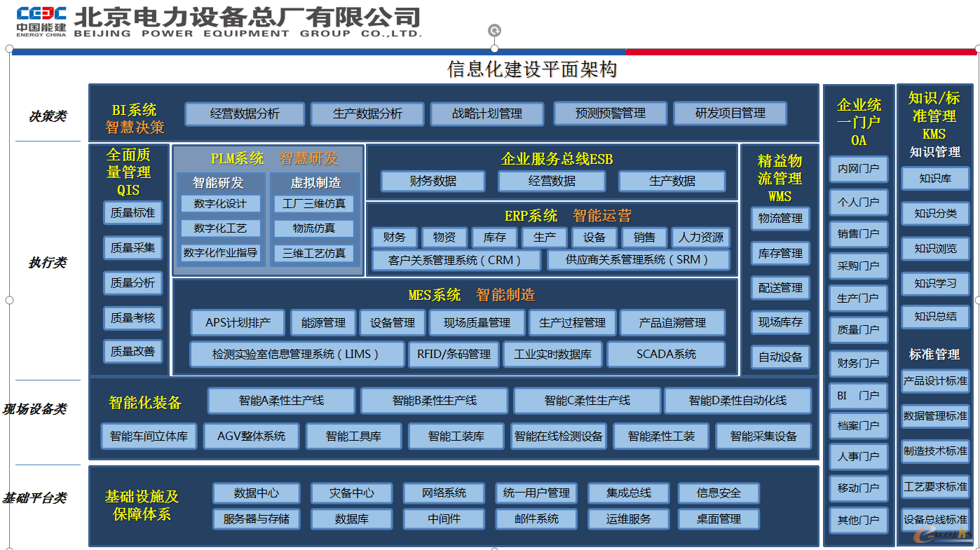Select the 库存 box in ERP系统
Screen dimensions: 980x550
pos(494,238)
